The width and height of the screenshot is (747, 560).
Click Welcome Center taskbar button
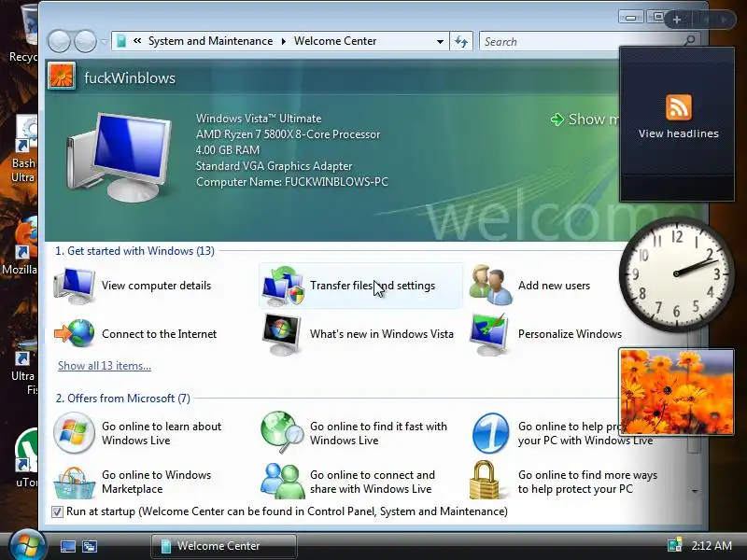[224, 546]
